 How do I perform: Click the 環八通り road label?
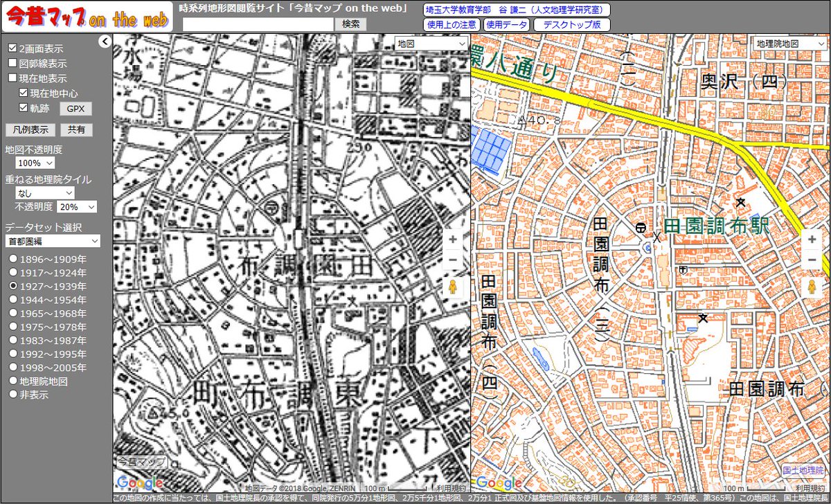point(515,64)
